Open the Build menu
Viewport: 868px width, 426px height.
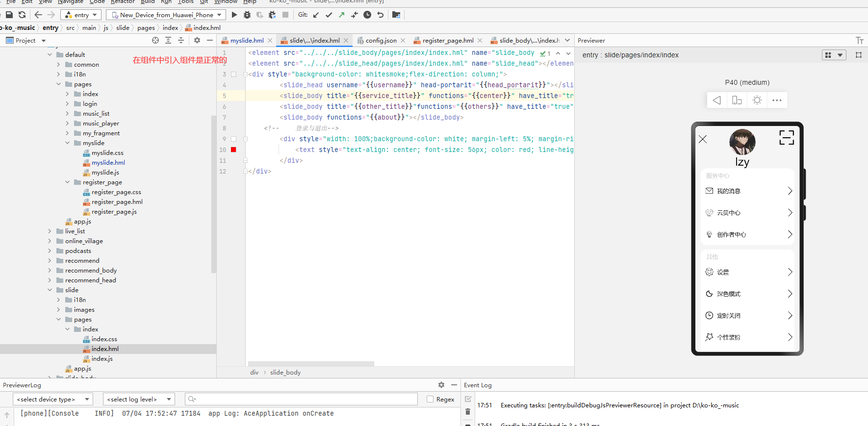[148, 1]
